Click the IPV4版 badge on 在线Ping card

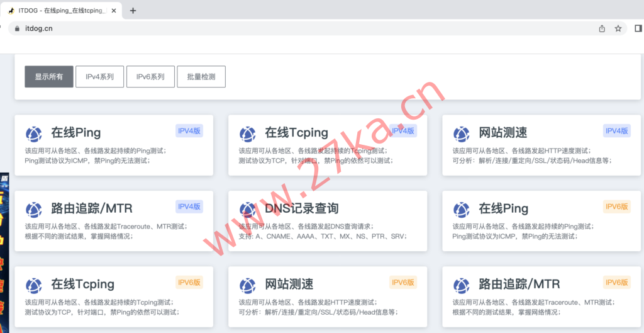click(189, 131)
